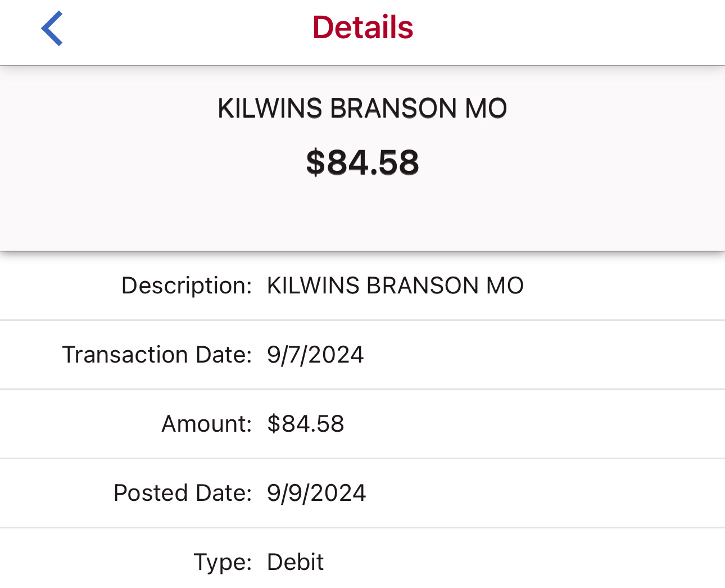
Task: Select the KILWINS BRANSON MO header title
Action: tap(362, 108)
